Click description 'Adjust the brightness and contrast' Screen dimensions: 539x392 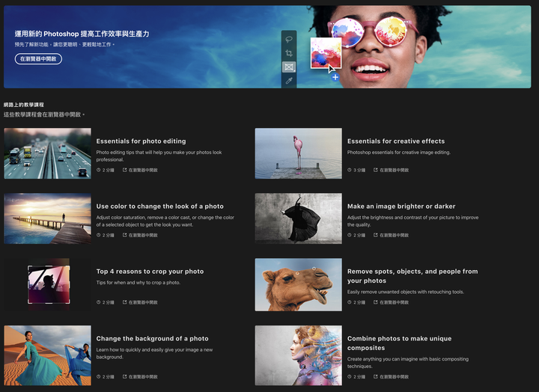[412, 221]
